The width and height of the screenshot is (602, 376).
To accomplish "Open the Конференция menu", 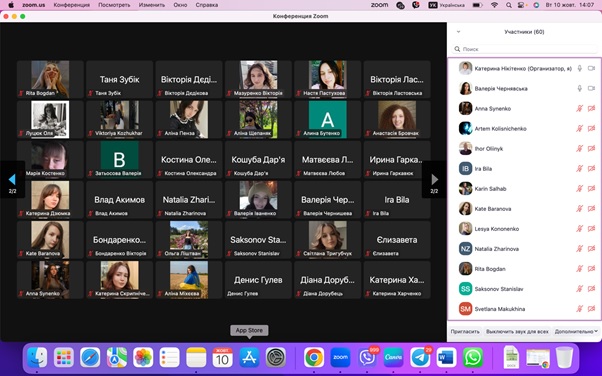I will pyautogui.click(x=71, y=5).
